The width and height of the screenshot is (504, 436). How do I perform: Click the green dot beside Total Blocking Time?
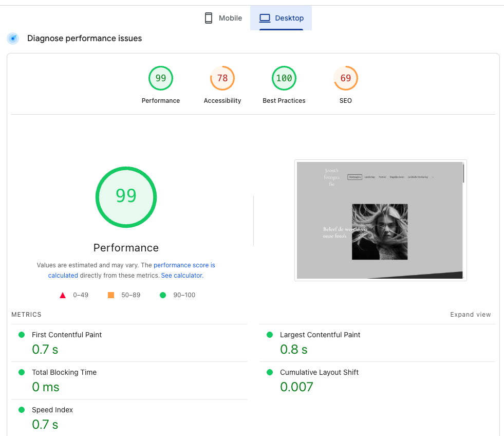click(x=21, y=372)
